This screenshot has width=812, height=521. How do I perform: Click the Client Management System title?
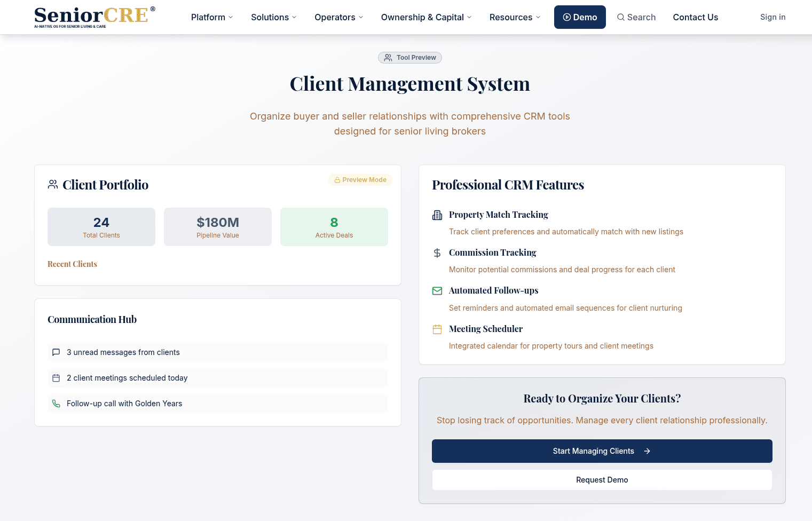point(410,84)
